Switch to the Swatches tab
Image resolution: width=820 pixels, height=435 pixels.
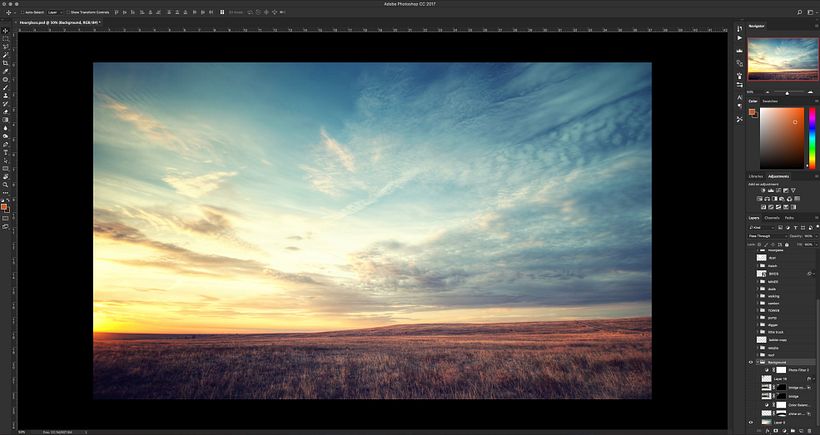[x=771, y=101]
